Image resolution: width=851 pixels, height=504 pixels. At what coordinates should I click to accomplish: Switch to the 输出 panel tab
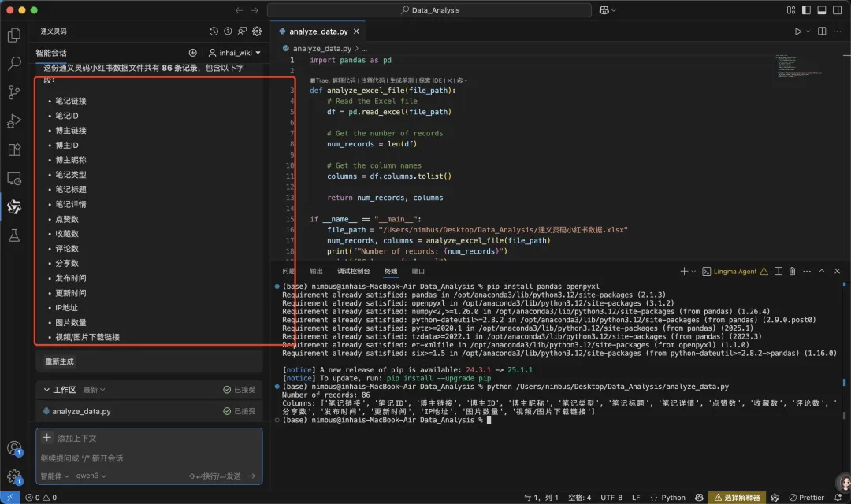(x=316, y=271)
